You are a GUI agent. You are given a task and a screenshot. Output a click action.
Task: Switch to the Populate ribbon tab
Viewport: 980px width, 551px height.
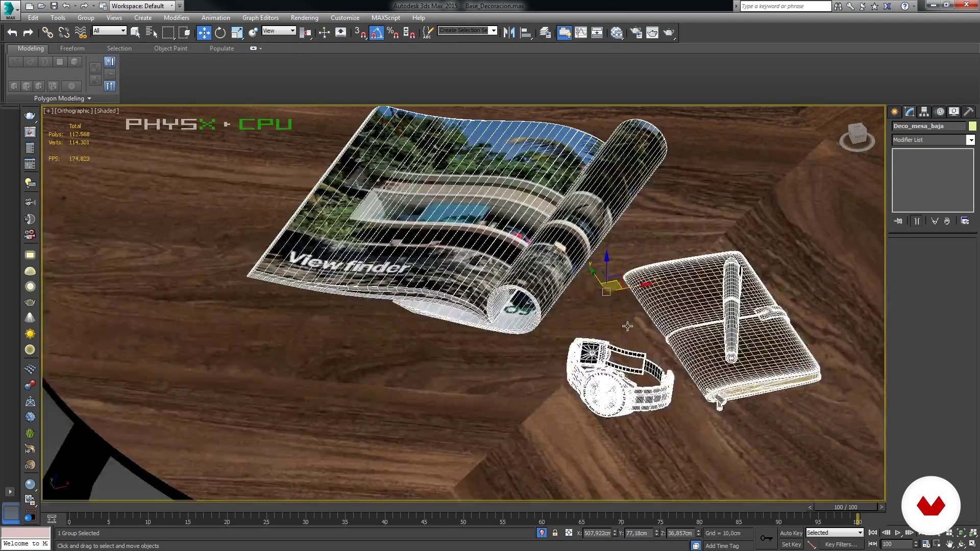click(222, 48)
